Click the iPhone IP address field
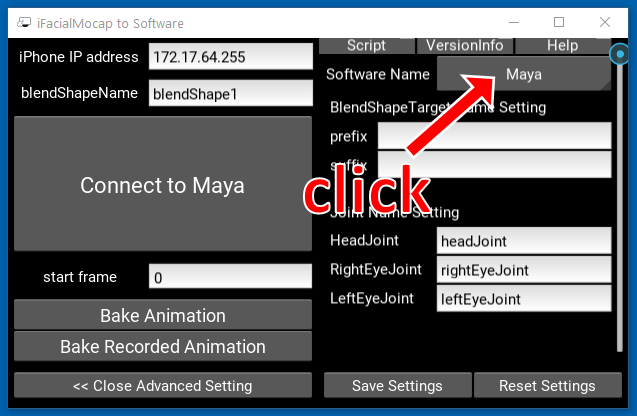The width and height of the screenshot is (637, 416). (x=231, y=57)
